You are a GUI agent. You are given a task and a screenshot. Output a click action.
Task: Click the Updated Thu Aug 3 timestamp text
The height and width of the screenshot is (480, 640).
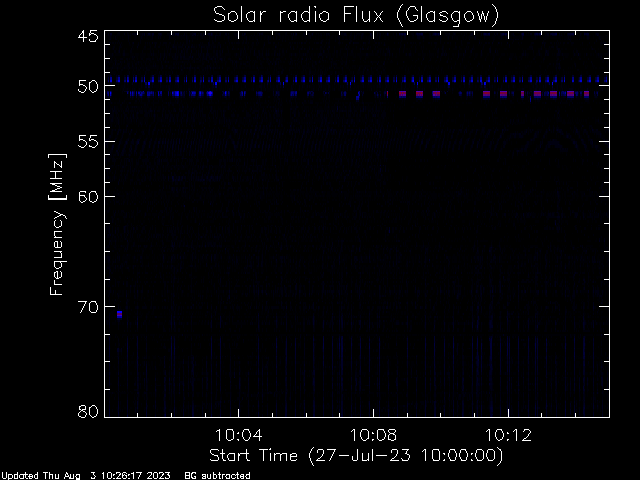86,476
